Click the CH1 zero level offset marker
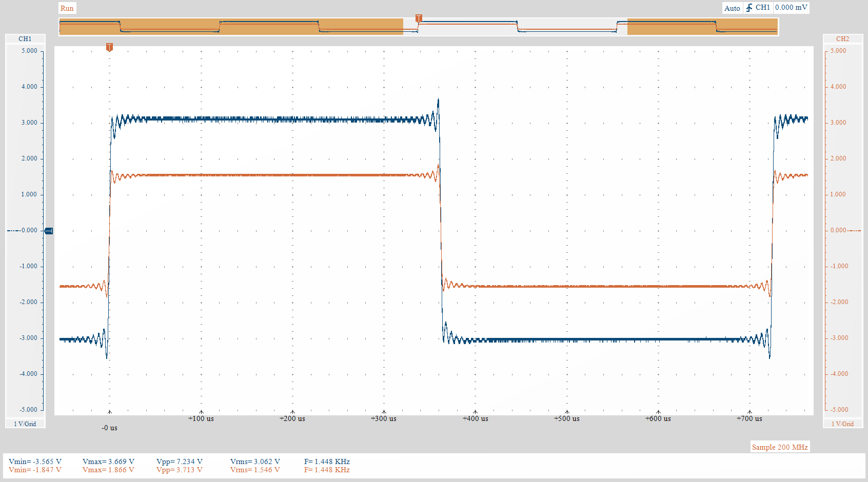 coord(49,231)
